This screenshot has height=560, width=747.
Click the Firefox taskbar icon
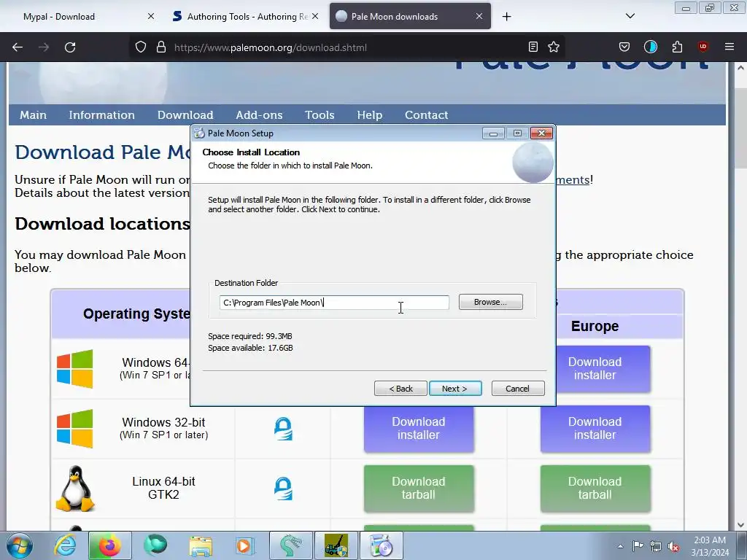point(109,545)
